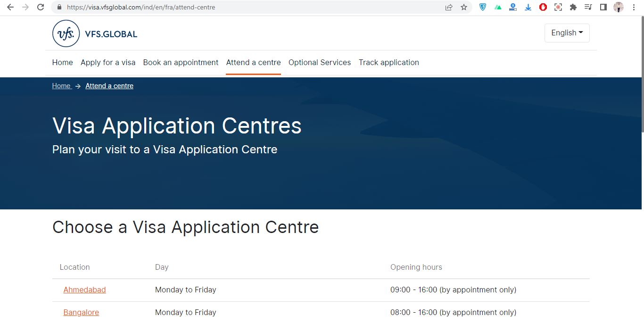Open the Chrome profile avatar
Screen dimensions: 644x324
tap(619, 7)
